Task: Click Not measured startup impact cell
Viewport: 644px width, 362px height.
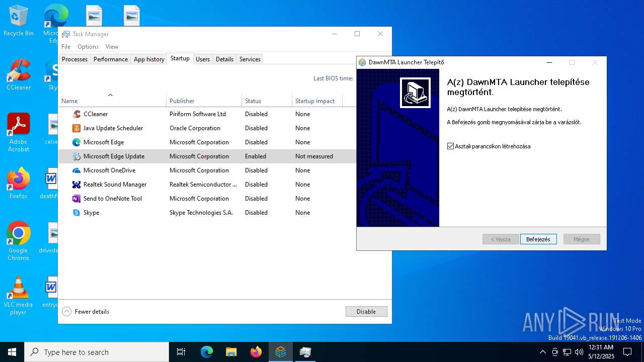Action: tap(314, 156)
